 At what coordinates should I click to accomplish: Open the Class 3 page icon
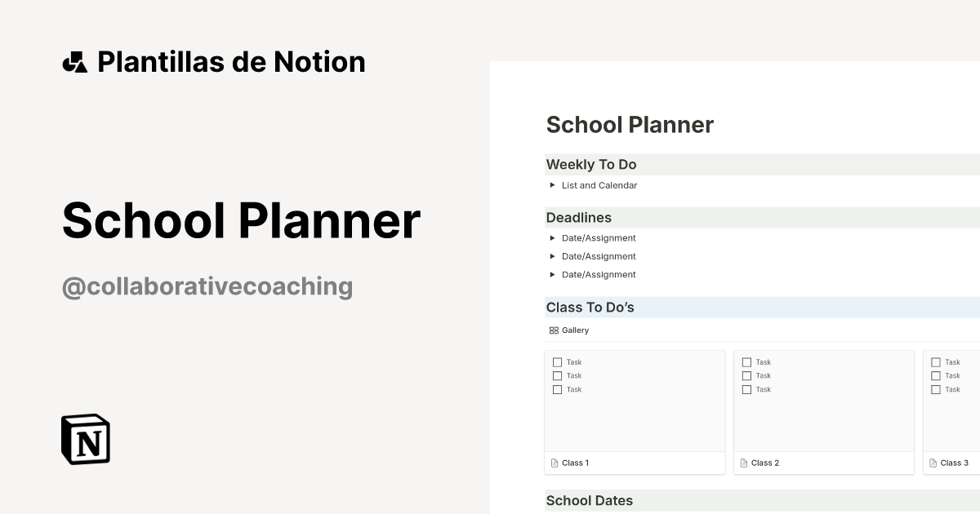click(932, 463)
